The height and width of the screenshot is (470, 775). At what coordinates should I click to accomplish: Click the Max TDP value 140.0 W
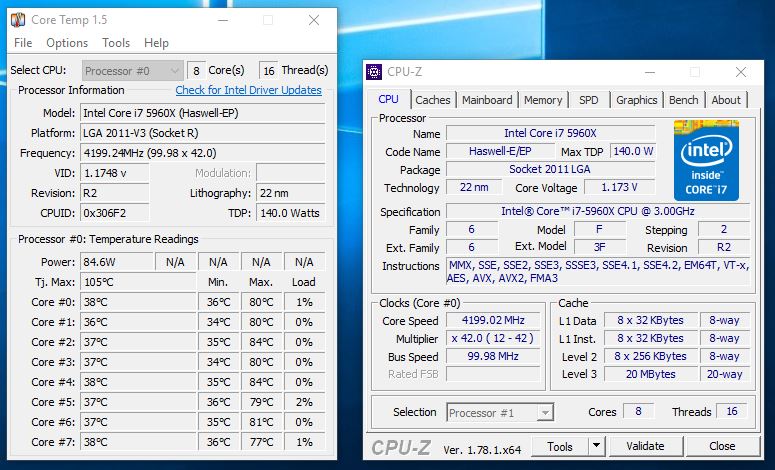[633, 151]
